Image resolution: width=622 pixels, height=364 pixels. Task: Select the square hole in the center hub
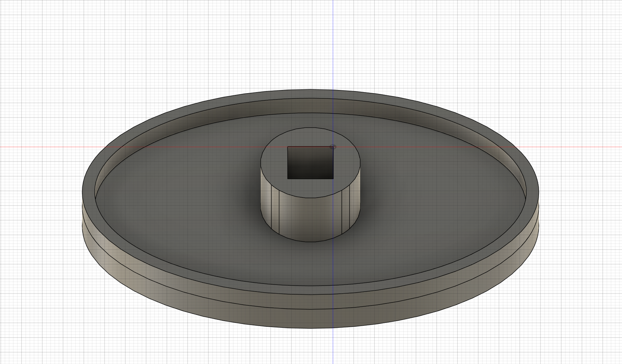pyautogui.click(x=310, y=162)
